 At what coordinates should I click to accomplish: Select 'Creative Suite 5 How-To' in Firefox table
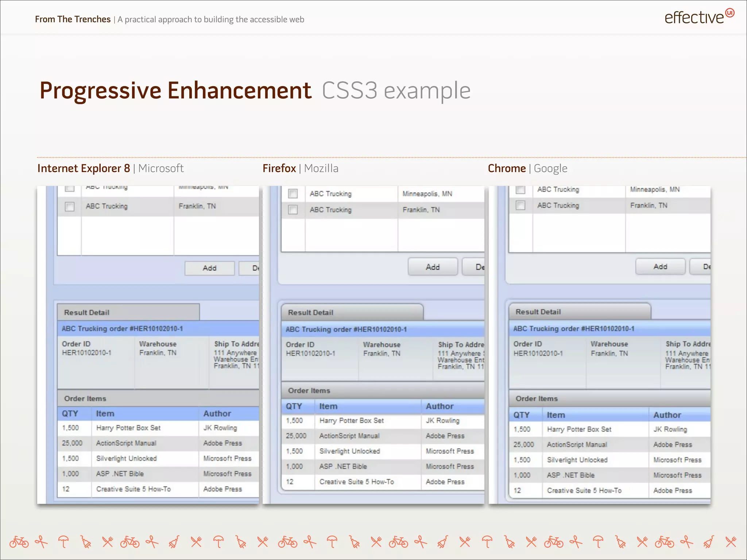(x=357, y=482)
